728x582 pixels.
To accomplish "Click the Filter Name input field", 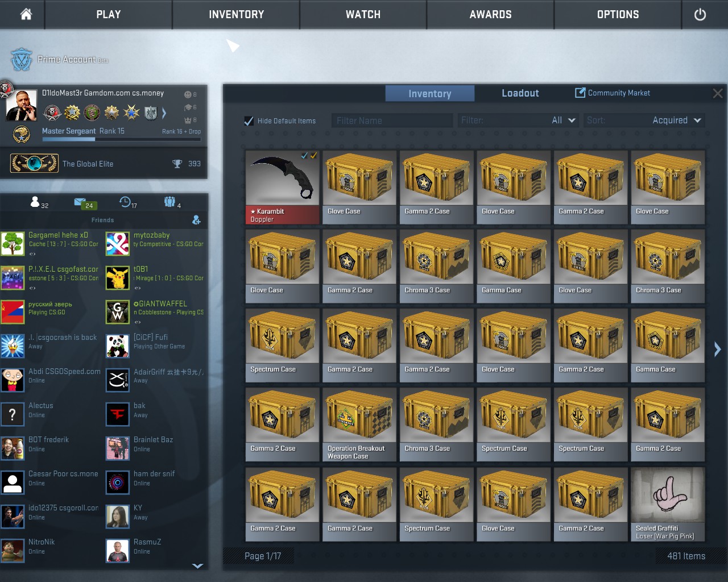I will (392, 120).
